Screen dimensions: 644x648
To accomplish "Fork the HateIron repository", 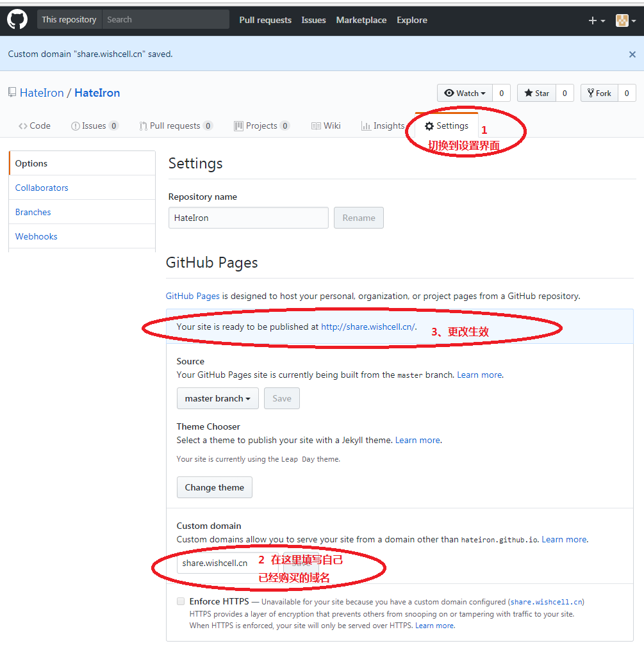I will [x=599, y=93].
